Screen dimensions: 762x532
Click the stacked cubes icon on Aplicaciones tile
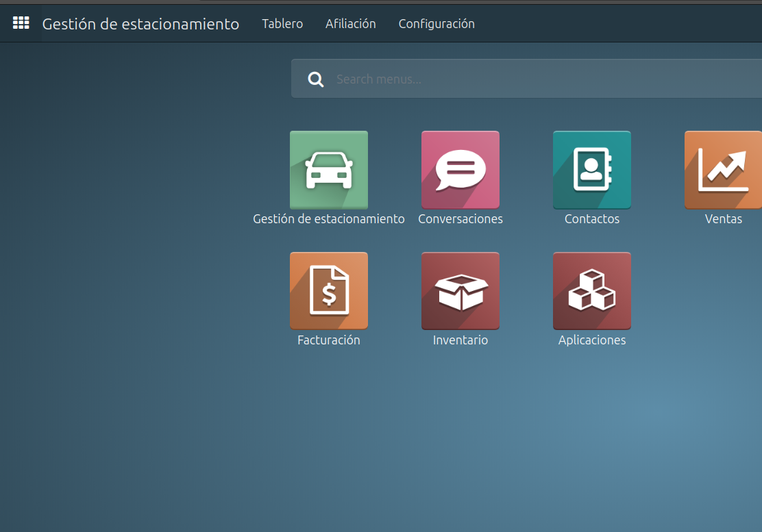pyautogui.click(x=592, y=290)
